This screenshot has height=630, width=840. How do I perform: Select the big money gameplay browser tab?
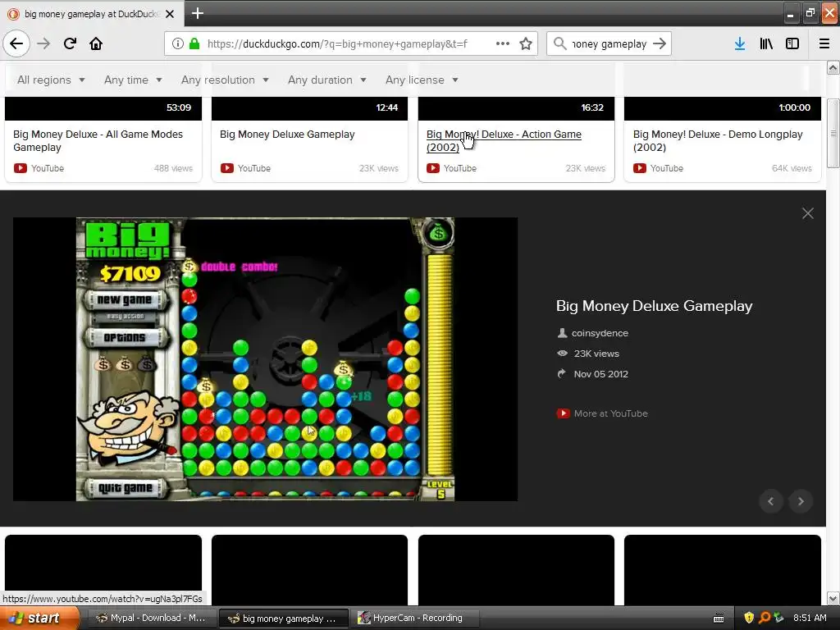point(91,14)
